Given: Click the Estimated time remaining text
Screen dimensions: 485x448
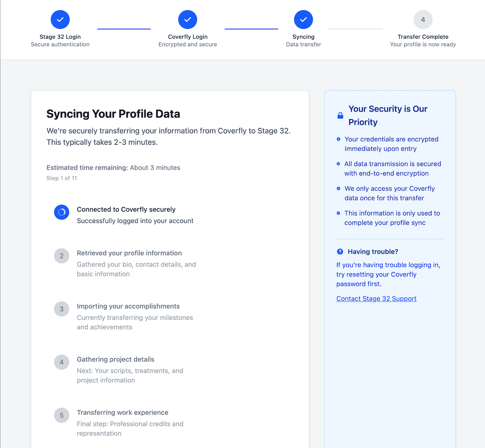Looking at the screenshot, I should pyautogui.click(x=113, y=168).
